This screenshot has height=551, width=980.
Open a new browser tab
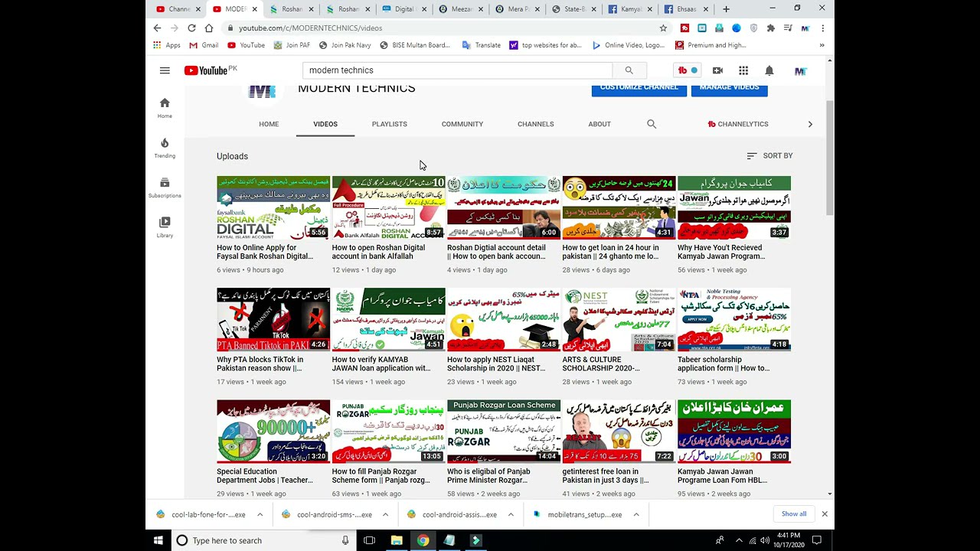pyautogui.click(x=726, y=9)
